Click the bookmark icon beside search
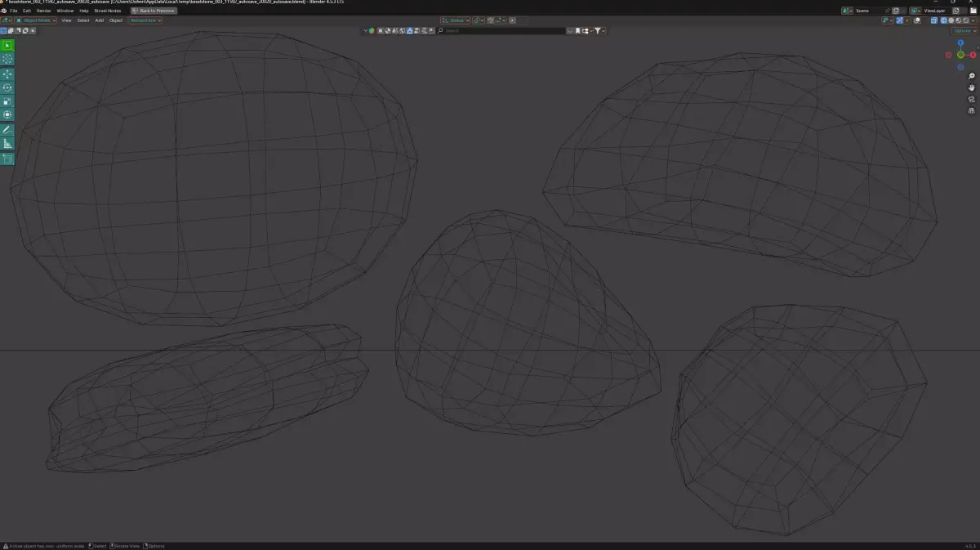This screenshot has width=980, height=550. (x=577, y=31)
